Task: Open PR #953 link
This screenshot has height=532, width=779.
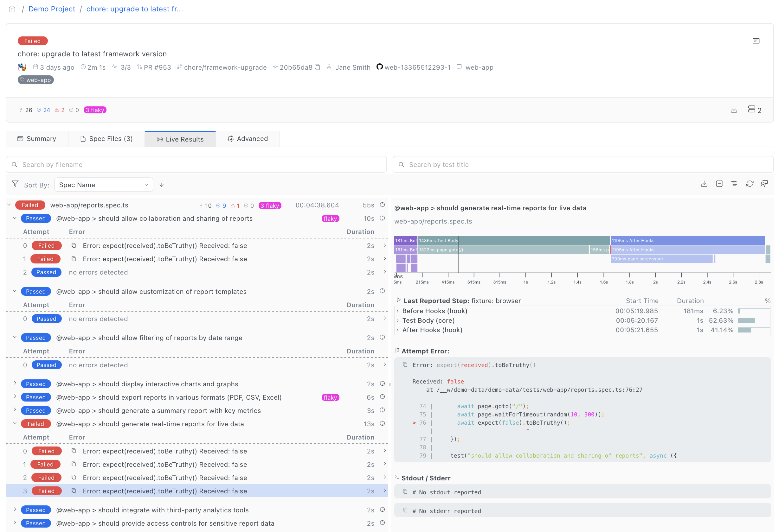Action: (157, 67)
